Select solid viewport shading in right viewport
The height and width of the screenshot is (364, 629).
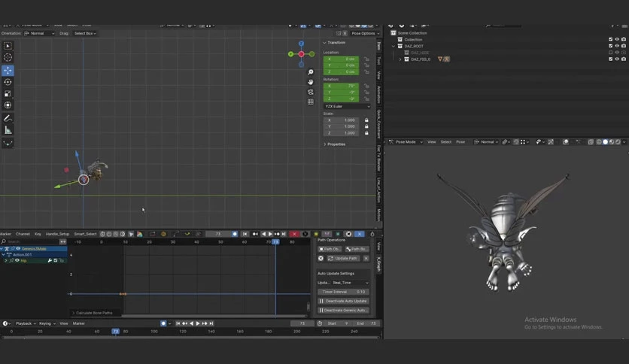pyautogui.click(x=606, y=142)
